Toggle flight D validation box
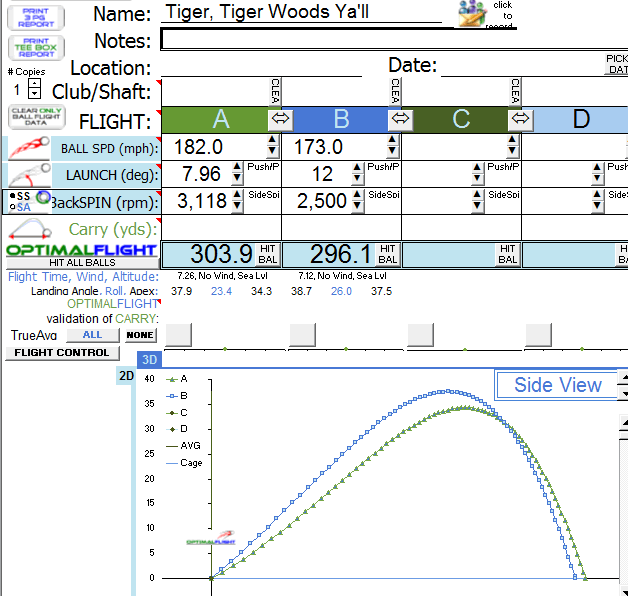 coord(538,335)
